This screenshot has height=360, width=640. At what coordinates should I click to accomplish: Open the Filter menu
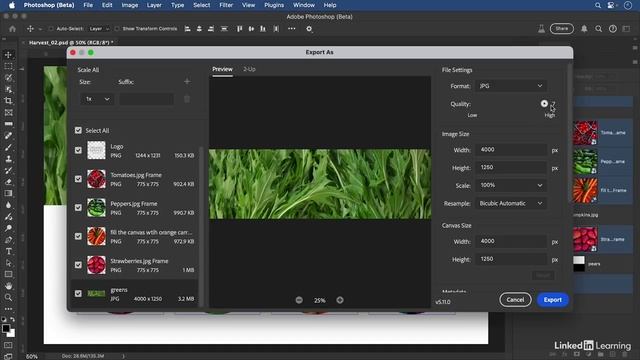(226, 5)
